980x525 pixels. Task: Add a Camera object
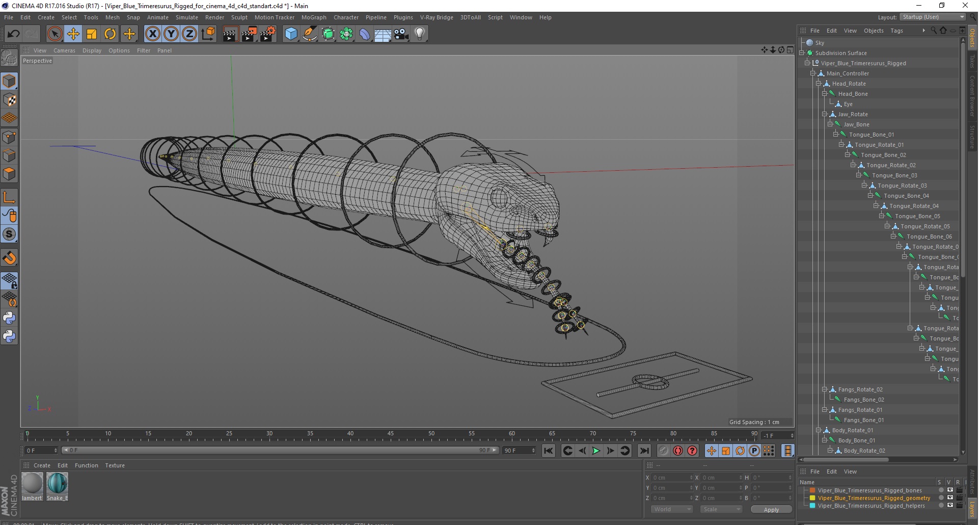click(x=401, y=34)
